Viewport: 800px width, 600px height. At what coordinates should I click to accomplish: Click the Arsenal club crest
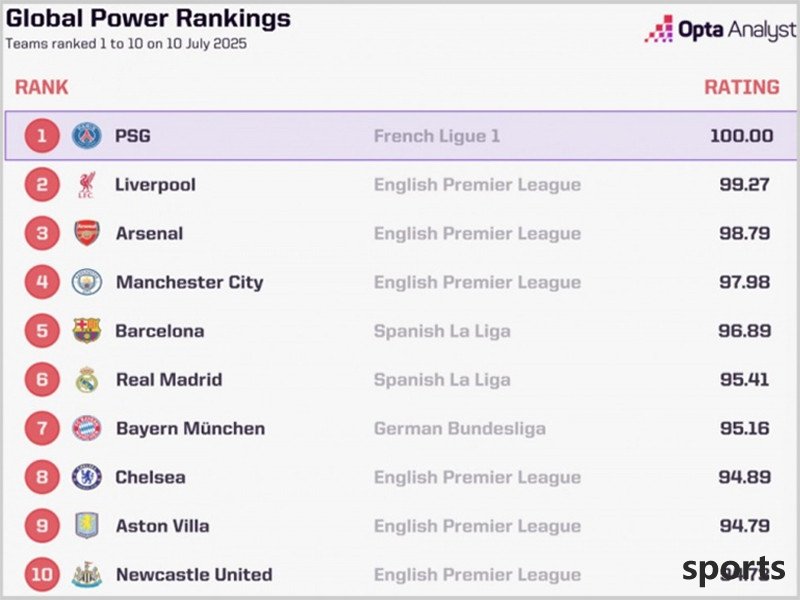pyautogui.click(x=87, y=233)
